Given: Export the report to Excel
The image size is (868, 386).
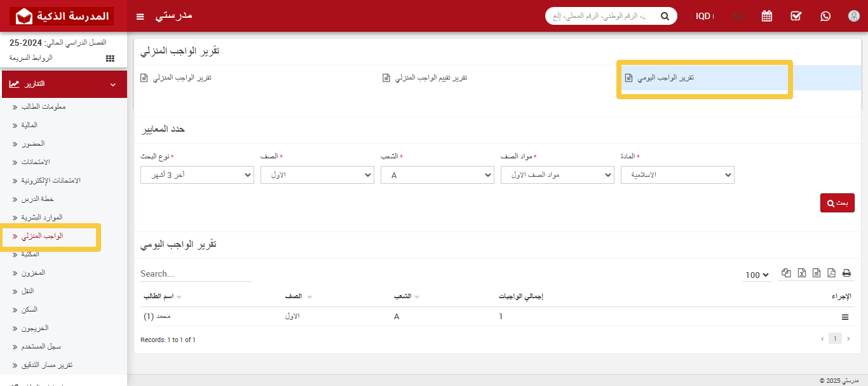Looking at the screenshot, I should (801, 273).
